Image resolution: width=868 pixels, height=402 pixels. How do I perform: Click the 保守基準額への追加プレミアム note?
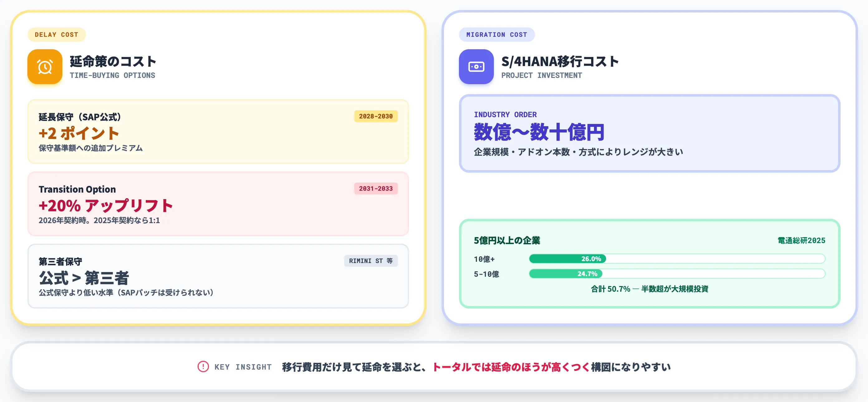coord(91,148)
